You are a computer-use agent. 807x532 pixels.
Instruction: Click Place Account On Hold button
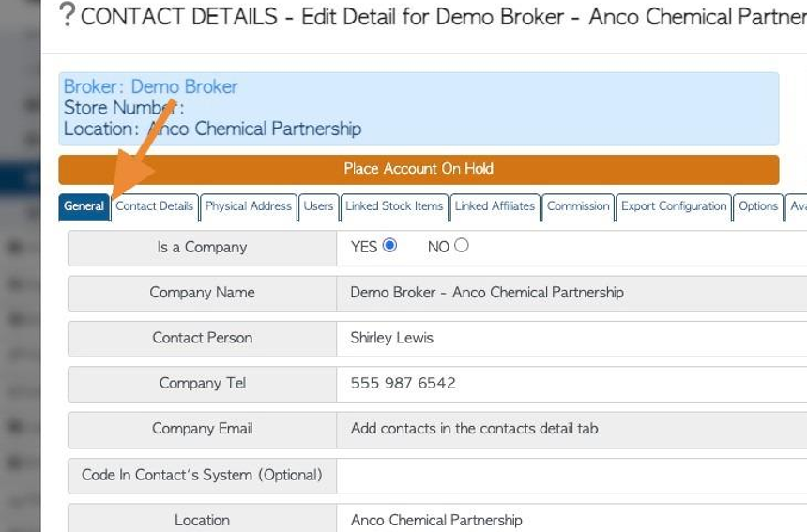419,169
